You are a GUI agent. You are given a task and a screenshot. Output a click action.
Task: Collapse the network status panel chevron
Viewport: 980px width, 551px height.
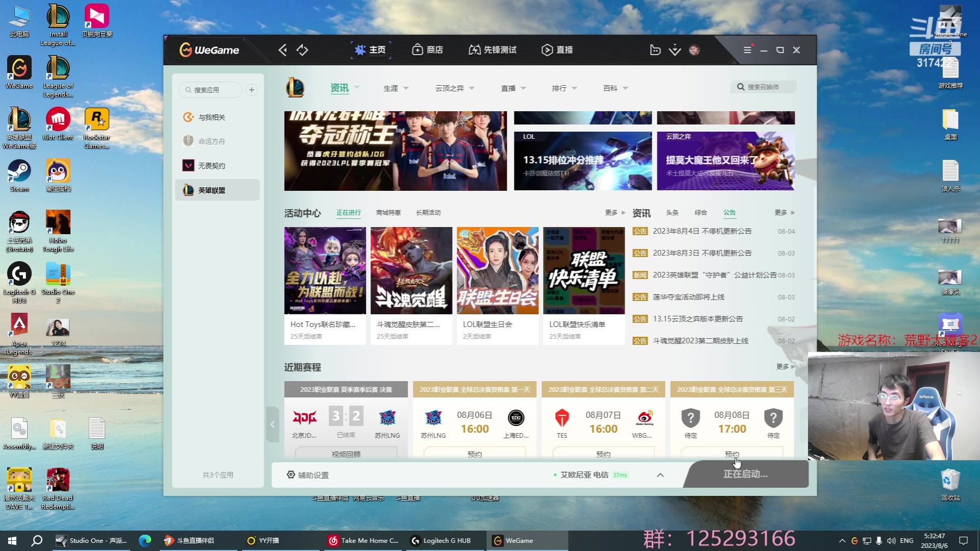[660, 474]
